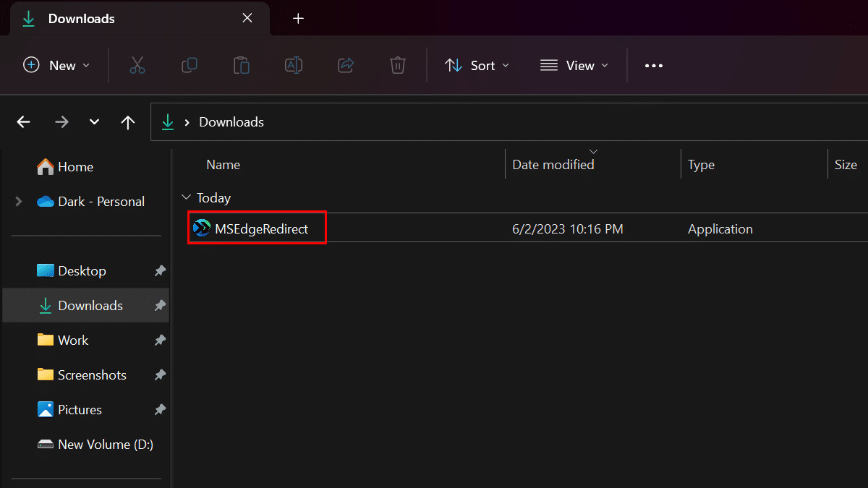
Task: Select the MSEdgeRedirect application file
Action: [260, 229]
